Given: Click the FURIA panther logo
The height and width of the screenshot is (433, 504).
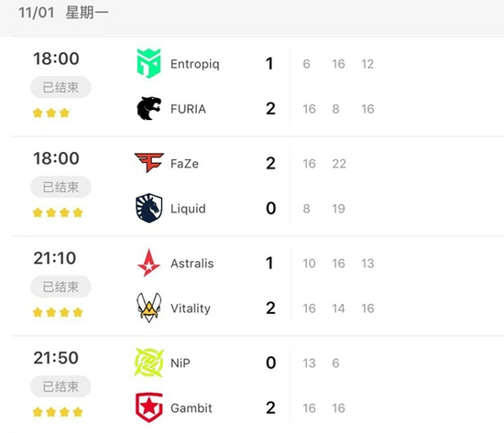Looking at the screenshot, I should (148, 108).
